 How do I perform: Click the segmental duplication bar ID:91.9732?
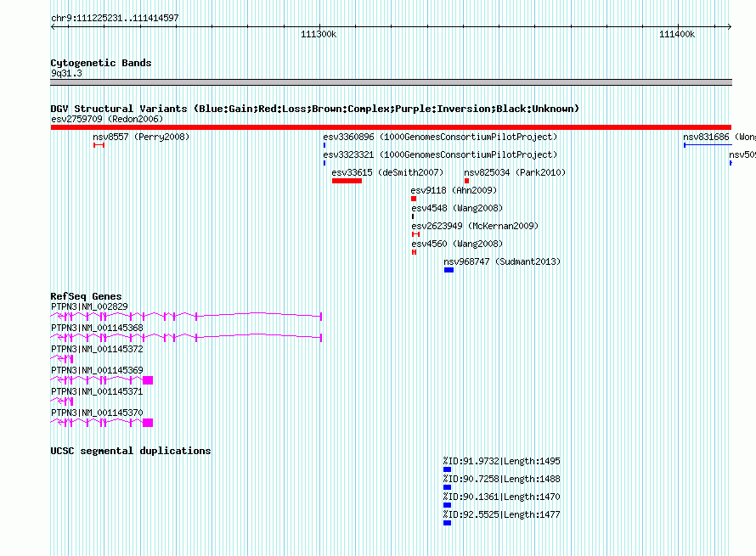pyautogui.click(x=448, y=469)
